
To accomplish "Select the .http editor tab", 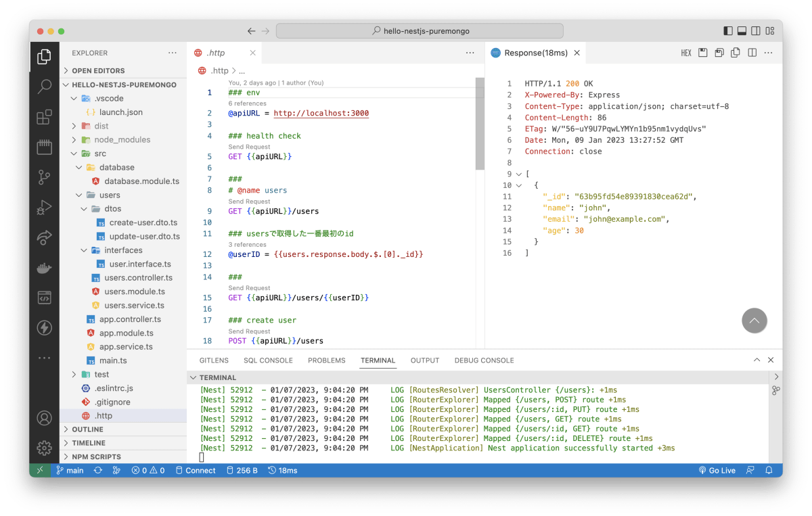I will pyautogui.click(x=225, y=53).
